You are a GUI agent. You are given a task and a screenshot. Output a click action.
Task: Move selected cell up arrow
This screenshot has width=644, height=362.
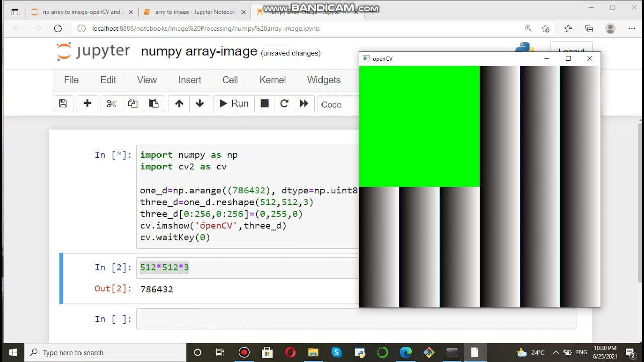click(179, 104)
